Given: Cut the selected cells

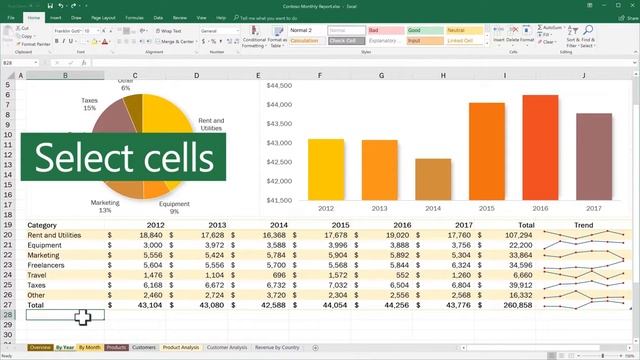Looking at the screenshot, I should click(x=22, y=28).
